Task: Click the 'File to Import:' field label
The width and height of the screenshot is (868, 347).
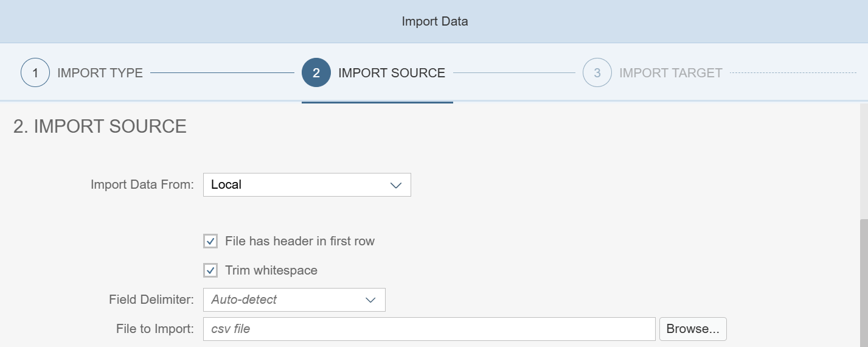Action: [x=155, y=329]
